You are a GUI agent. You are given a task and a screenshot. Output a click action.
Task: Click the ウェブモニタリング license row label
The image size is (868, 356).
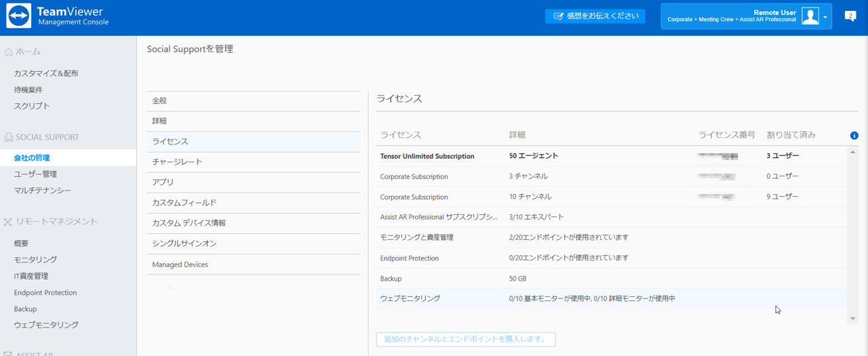[x=410, y=298]
